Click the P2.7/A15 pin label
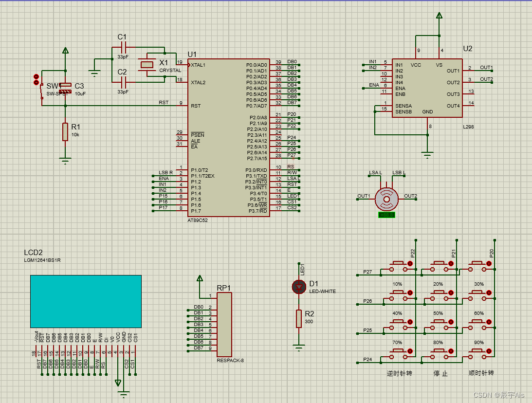Screen dimensions: 532x403 point(257,158)
